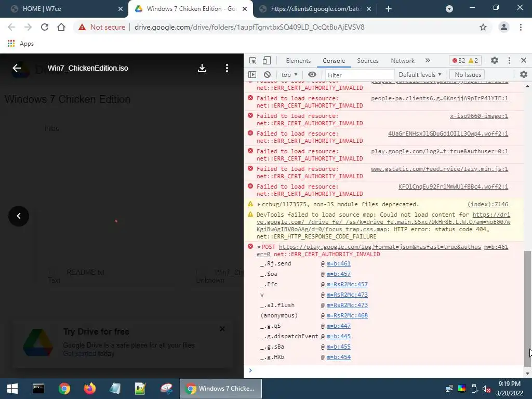Toggle the live expression eye icon

point(312,75)
